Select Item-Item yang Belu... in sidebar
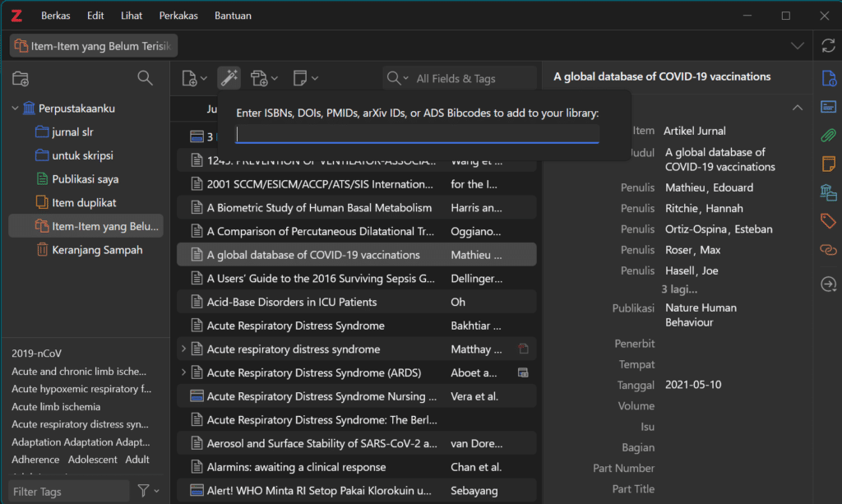842x504 pixels. point(86,226)
